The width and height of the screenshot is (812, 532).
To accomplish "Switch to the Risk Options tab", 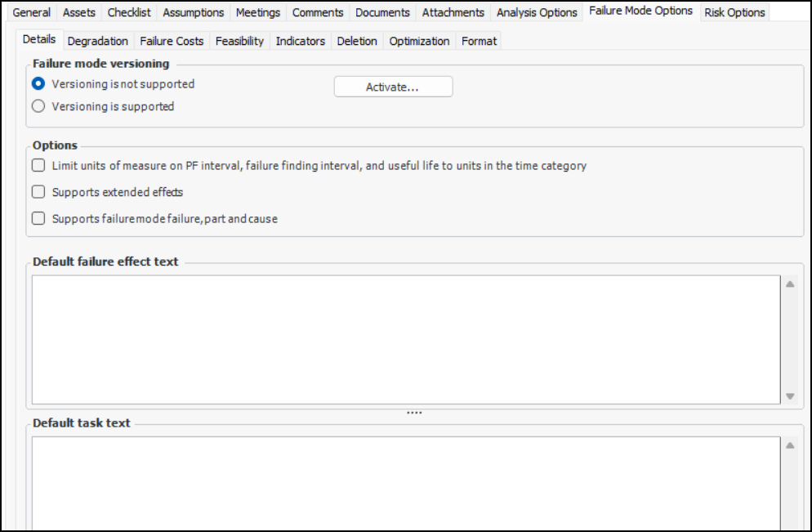I will pyautogui.click(x=734, y=12).
